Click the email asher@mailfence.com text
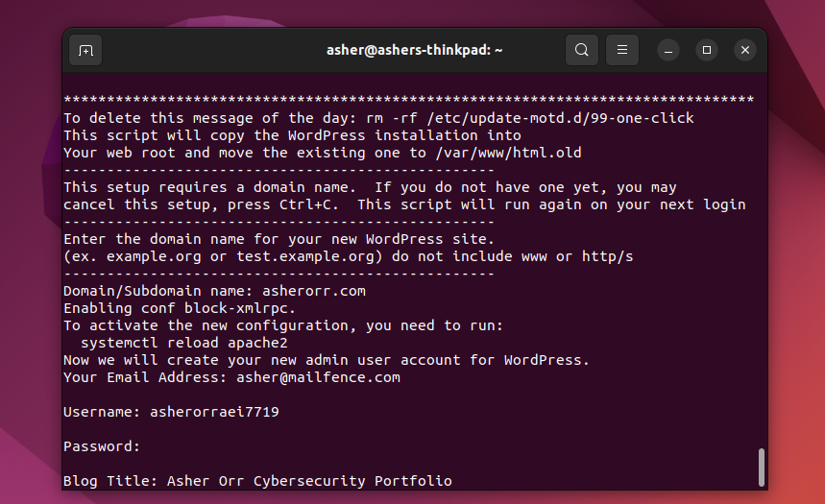Viewport: 825px width, 504px height. click(318, 377)
